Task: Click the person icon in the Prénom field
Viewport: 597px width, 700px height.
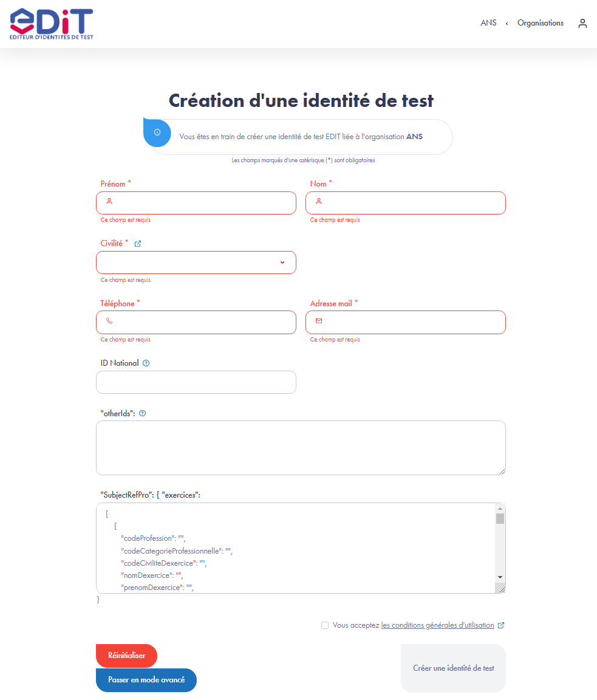Action: 109,201
